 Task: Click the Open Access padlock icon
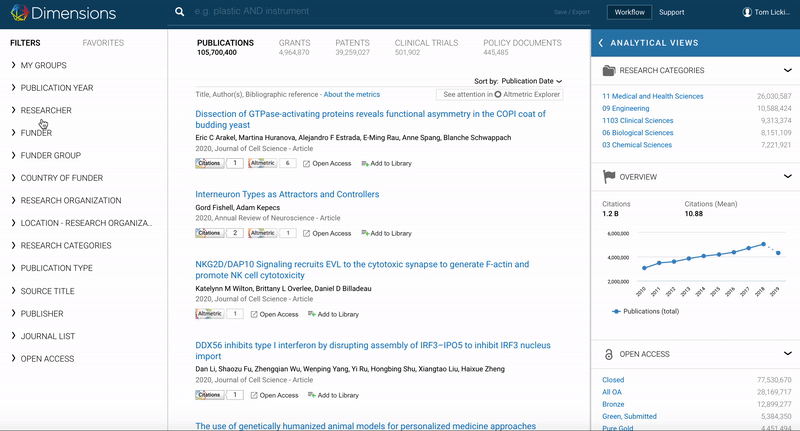tap(609, 354)
